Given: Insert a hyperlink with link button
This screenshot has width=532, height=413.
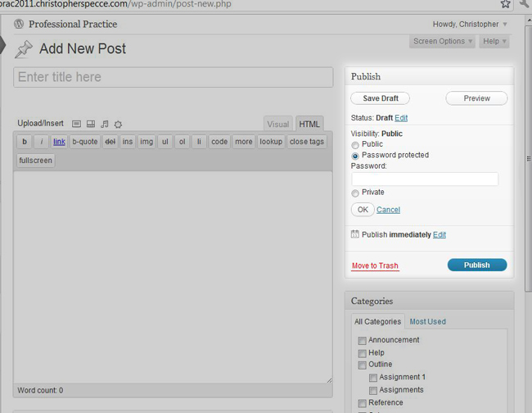Looking at the screenshot, I should 59,142.
